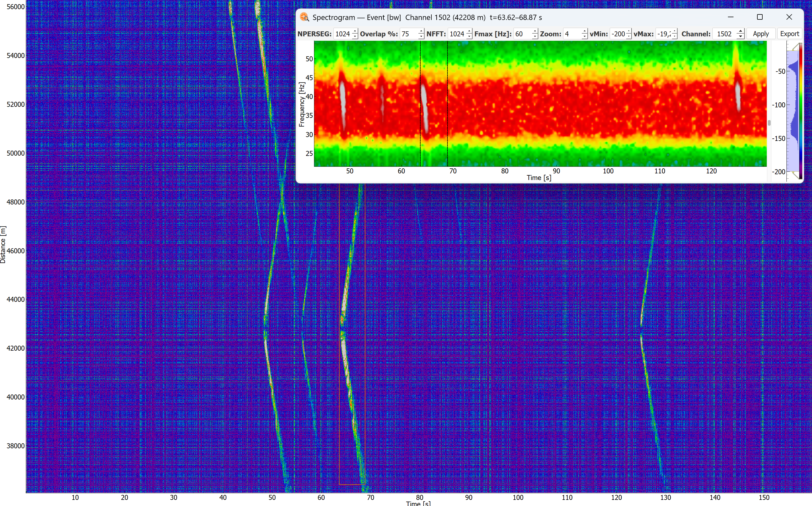Screen dimensions: 812x506
Task: Decrease Fmax [Hz] with the down arrow
Action: [535, 36]
